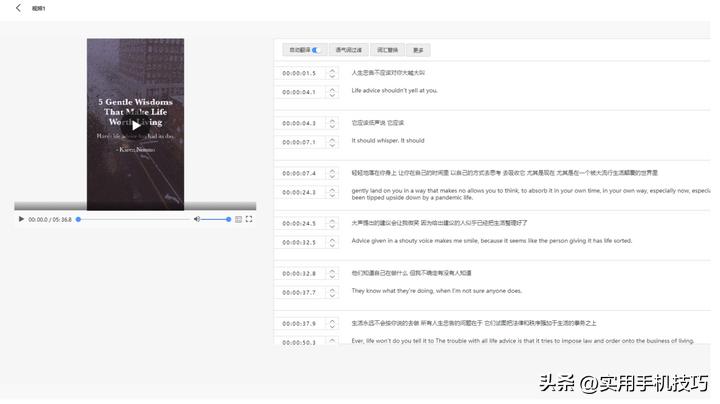720x404 pixels.
Task: Click the "5 Gentle Wisdoms" video preview
Action: [135, 124]
